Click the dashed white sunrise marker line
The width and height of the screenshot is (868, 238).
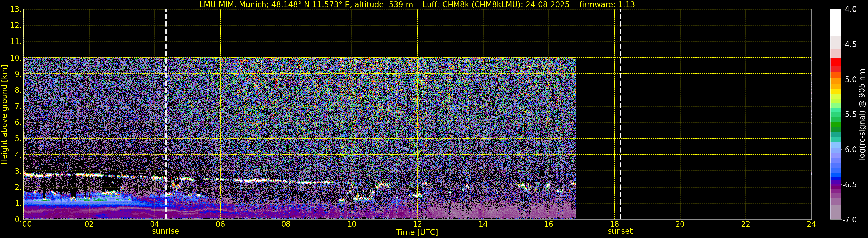[166, 115]
